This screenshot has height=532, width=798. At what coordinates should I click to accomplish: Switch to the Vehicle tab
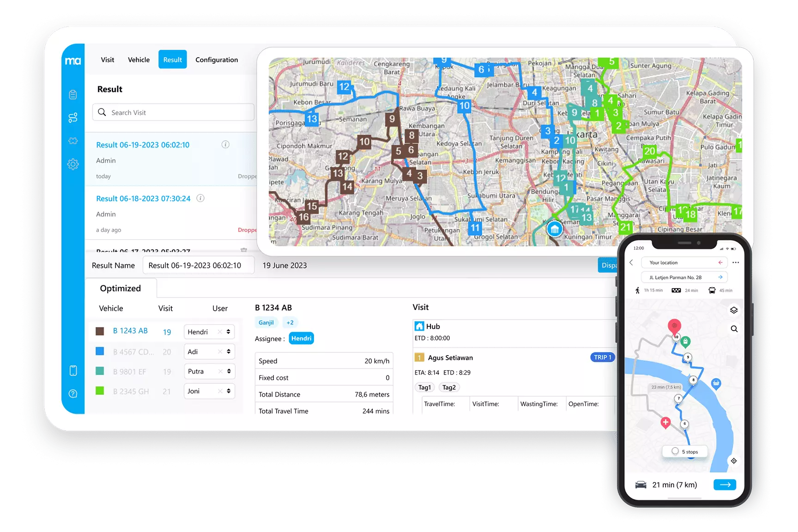click(x=139, y=60)
